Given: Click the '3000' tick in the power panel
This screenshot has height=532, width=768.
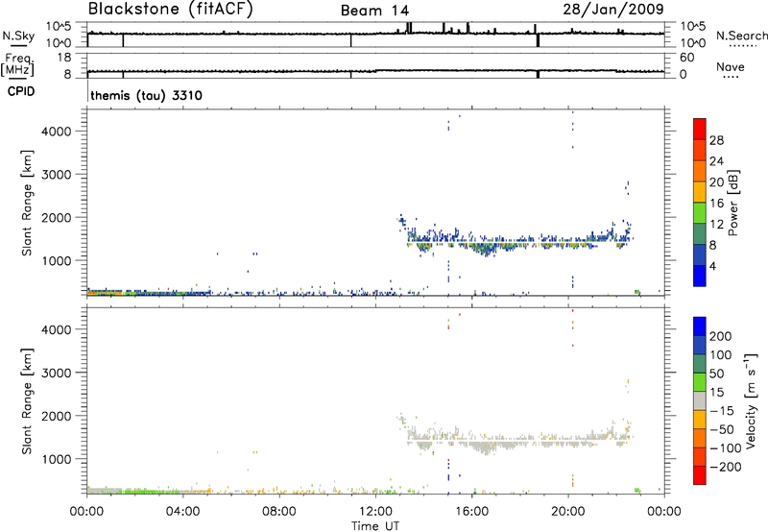Looking at the screenshot, I should [57, 175].
